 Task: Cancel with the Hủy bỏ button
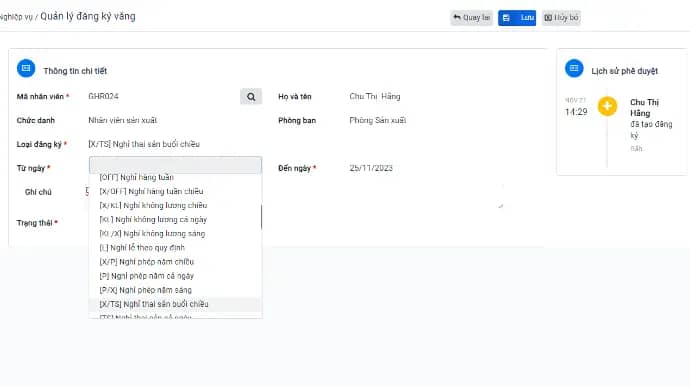pos(561,18)
